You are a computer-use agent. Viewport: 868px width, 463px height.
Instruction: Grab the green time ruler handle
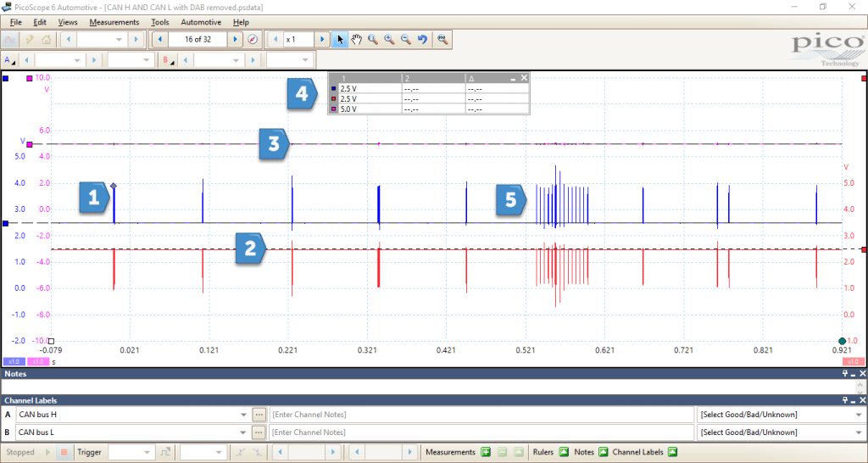point(842,341)
